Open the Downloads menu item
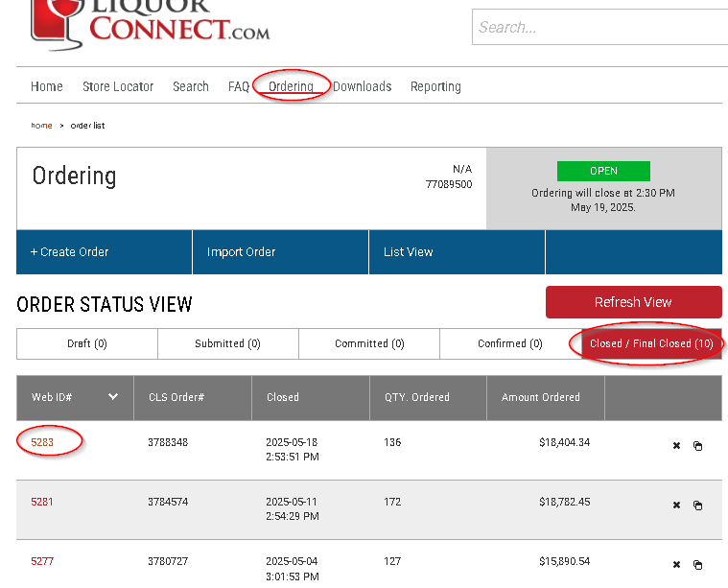This screenshot has width=728, height=588. (363, 86)
